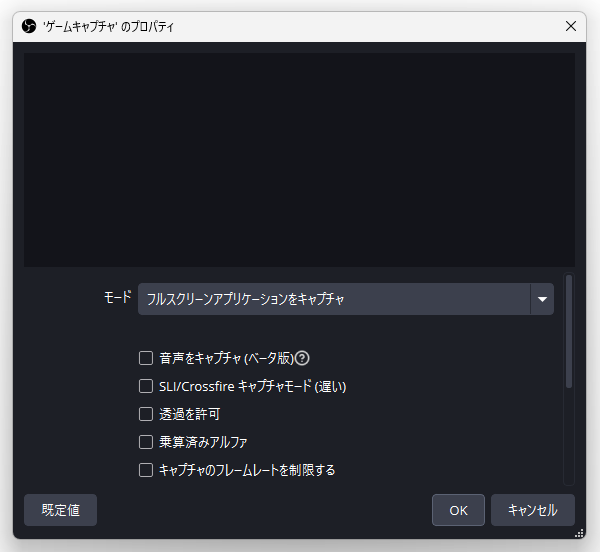Image resolution: width=600 pixels, height=552 pixels.
Task: Open help tooltip icon beside 音声をキャプチャ
Action: pos(302,358)
